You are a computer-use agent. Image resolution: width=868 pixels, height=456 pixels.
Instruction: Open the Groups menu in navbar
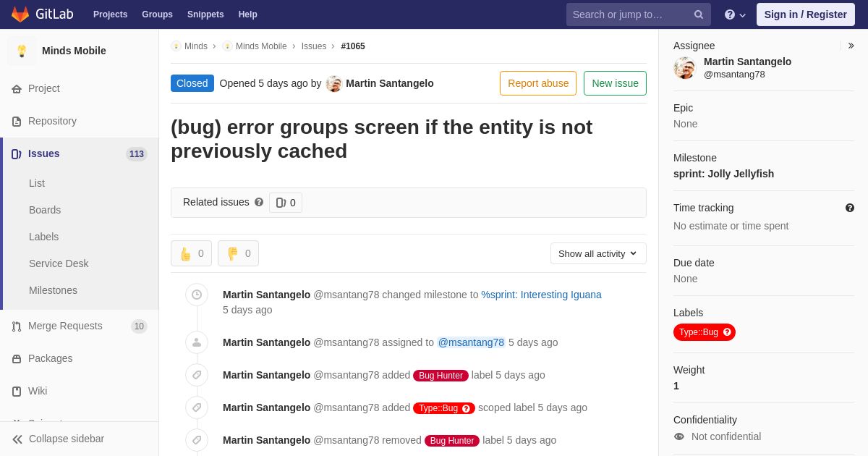[157, 14]
